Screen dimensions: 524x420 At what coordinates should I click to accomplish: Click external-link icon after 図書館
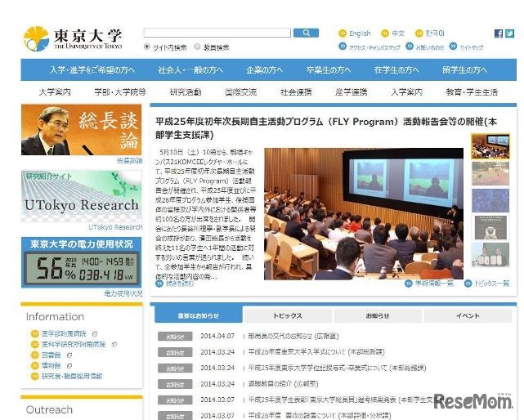69,355
